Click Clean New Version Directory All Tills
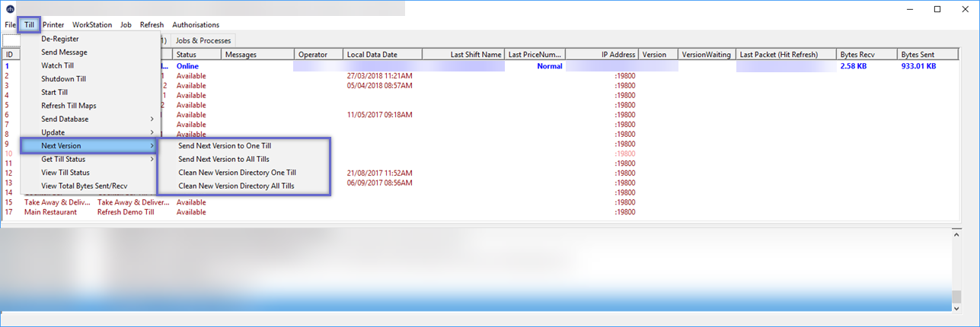 coord(236,186)
